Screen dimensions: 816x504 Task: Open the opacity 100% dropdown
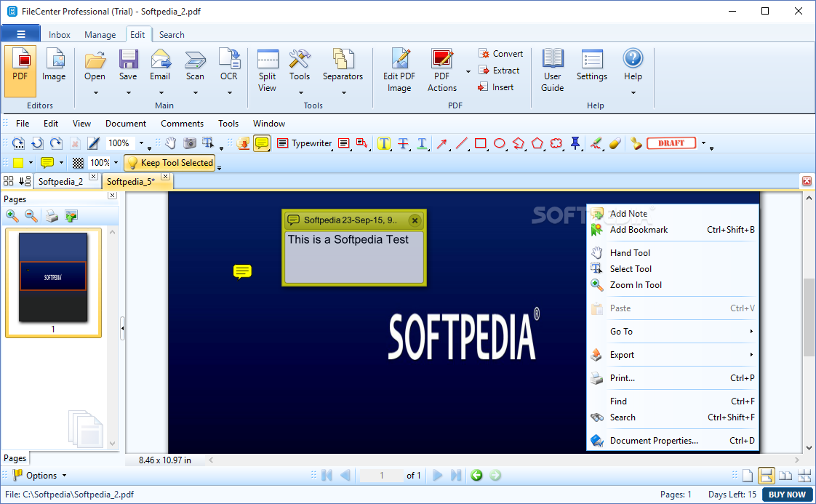tap(116, 163)
